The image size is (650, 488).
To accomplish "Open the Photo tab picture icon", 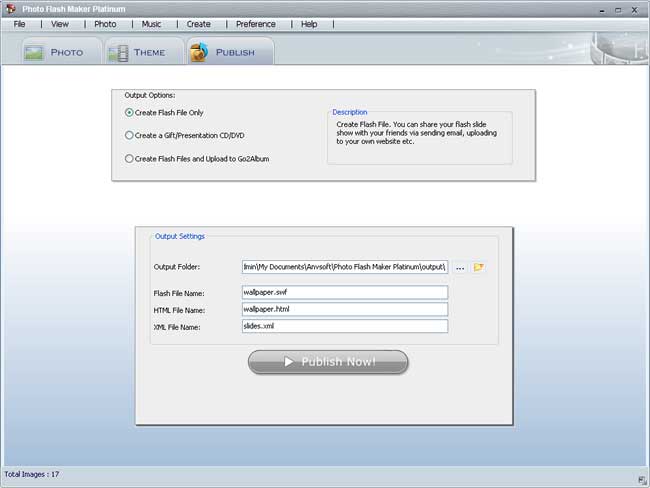I will [34, 53].
